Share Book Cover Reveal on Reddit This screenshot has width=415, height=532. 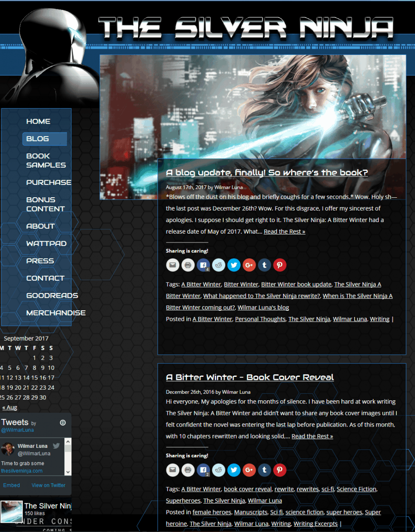[x=218, y=470]
